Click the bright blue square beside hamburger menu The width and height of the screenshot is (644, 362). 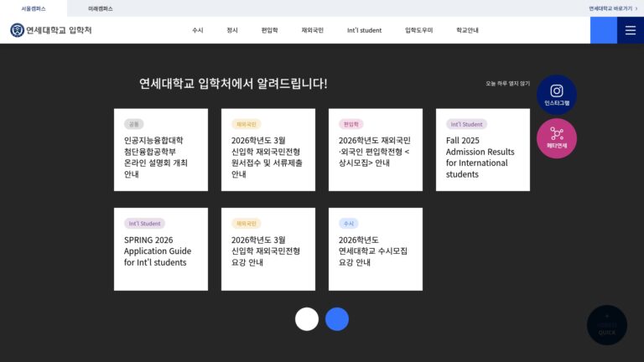[604, 30]
